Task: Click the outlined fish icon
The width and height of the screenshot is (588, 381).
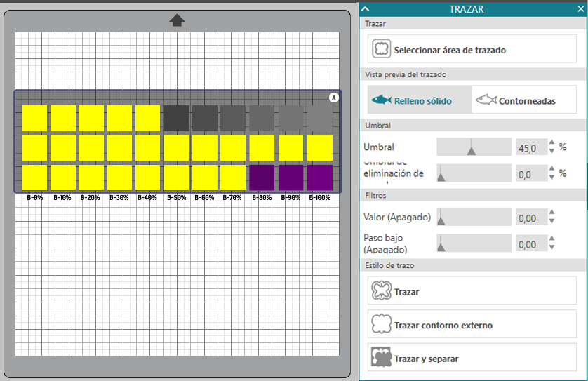Action: (x=486, y=100)
